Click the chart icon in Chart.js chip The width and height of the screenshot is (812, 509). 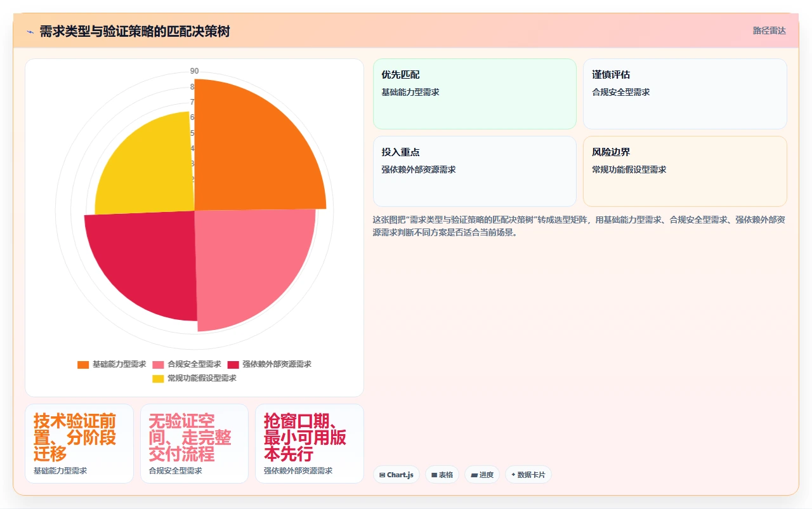click(x=383, y=475)
